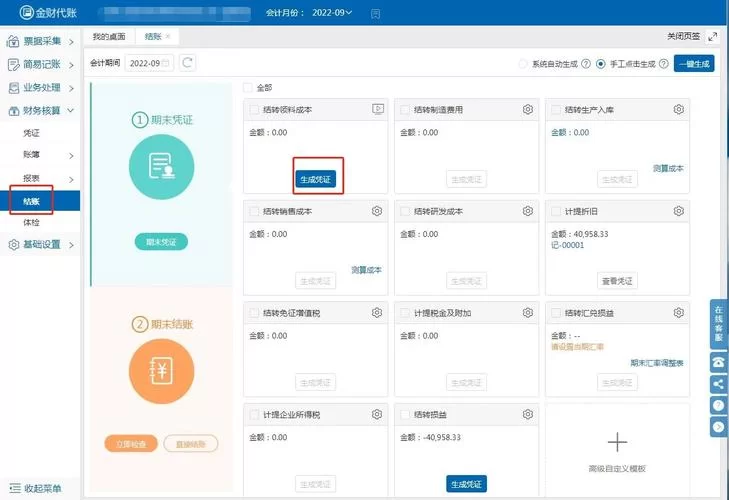The width and height of the screenshot is (729, 500).
Task: Click the refresh icon beside accounting period
Action: 187,62
